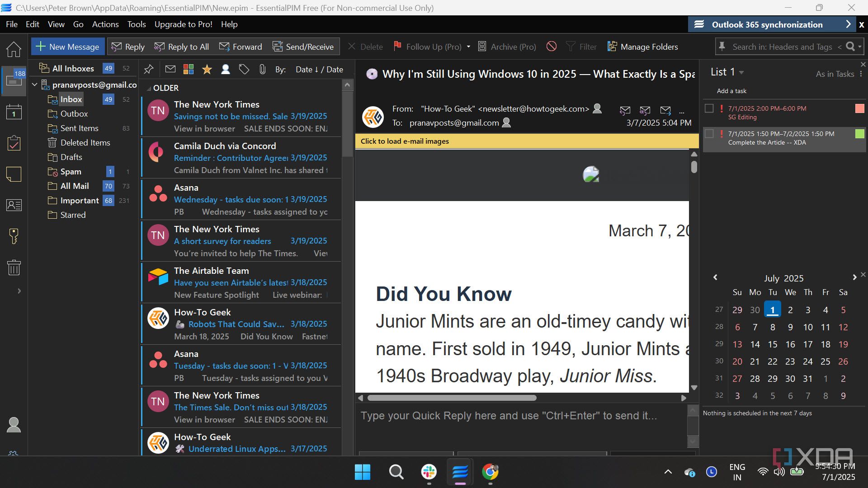Open the Notes module in the sidebar

pyautogui.click(x=14, y=174)
